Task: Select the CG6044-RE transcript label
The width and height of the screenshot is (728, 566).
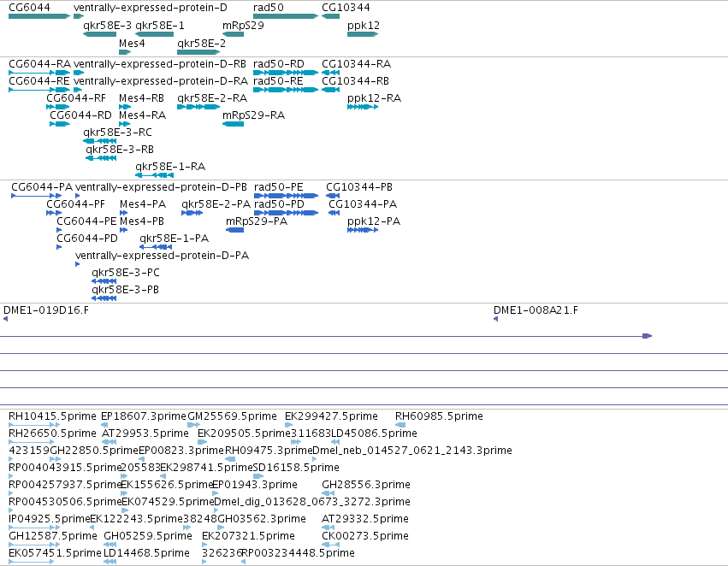Action: (39, 80)
